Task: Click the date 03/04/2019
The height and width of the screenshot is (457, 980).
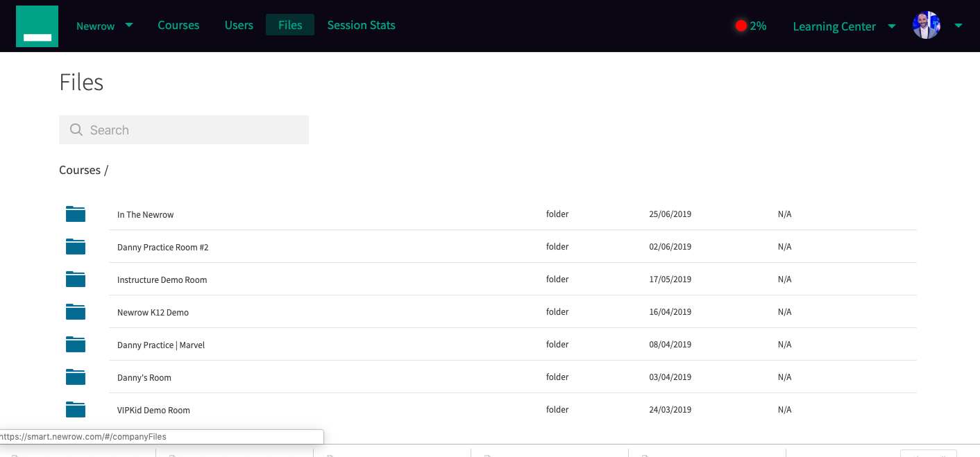Action: pos(670,377)
